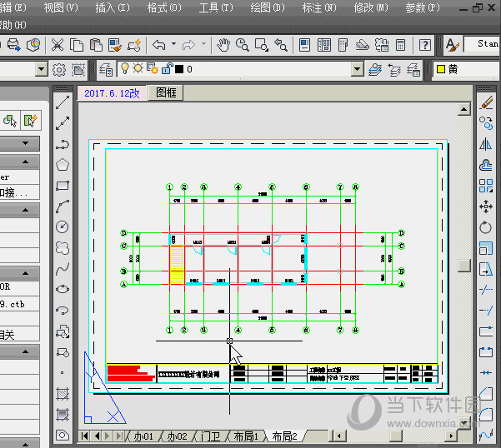Open the undo history dropdown arrow
The image size is (501, 448).
click(174, 44)
